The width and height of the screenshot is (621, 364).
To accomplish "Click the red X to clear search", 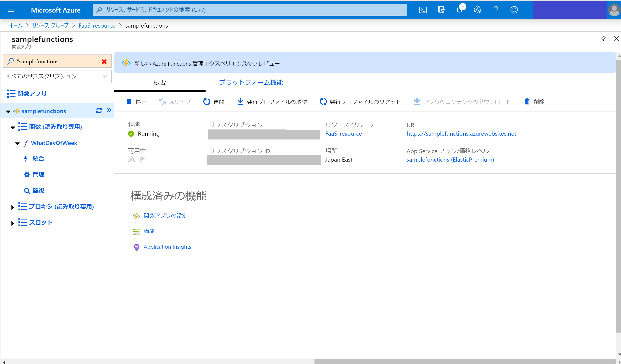I will (x=104, y=62).
